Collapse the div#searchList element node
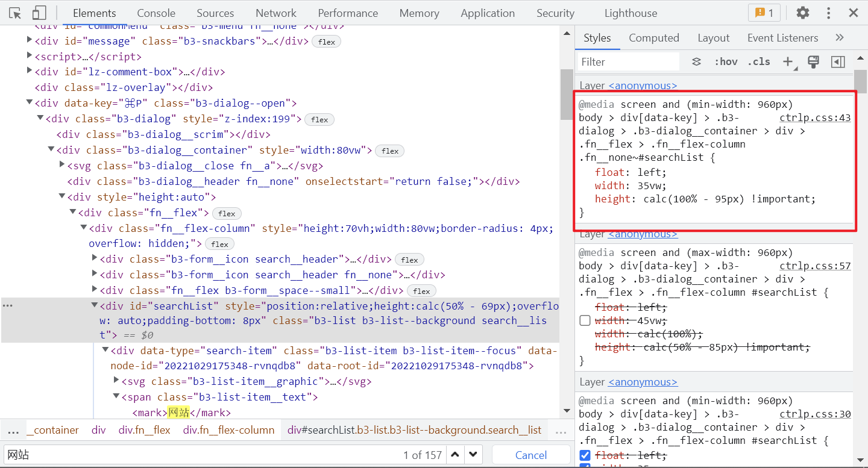Image resolution: width=868 pixels, height=468 pixels. [95, 305]
